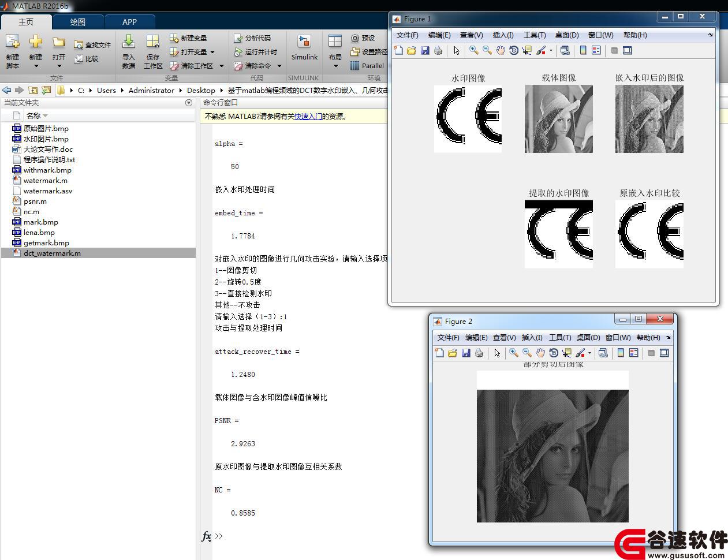The width and height of the screenshot is (728, 560).
Task: Print Figure 1 using the printer icon
Action: pyautogui.click(x=438, y=51)
